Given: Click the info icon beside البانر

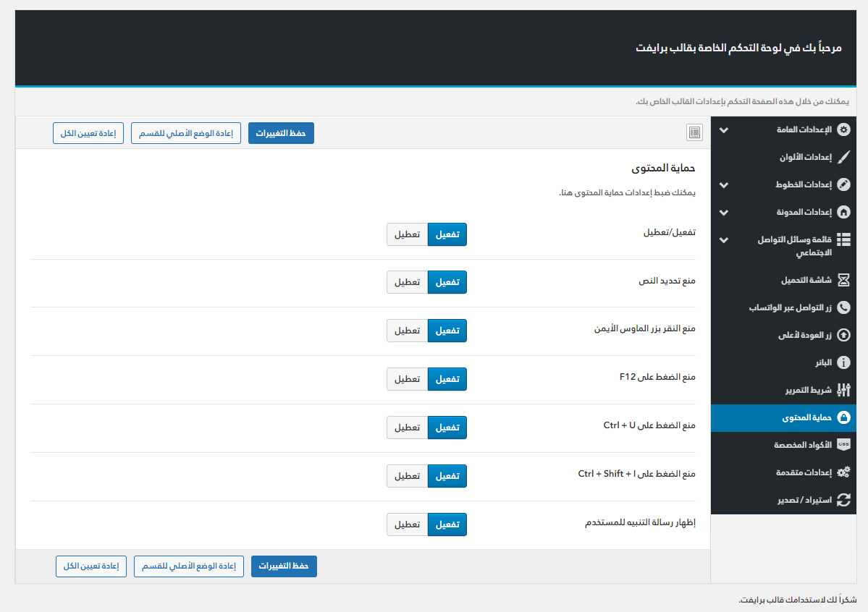Looking at the screenshot, I should coord(843,362).
